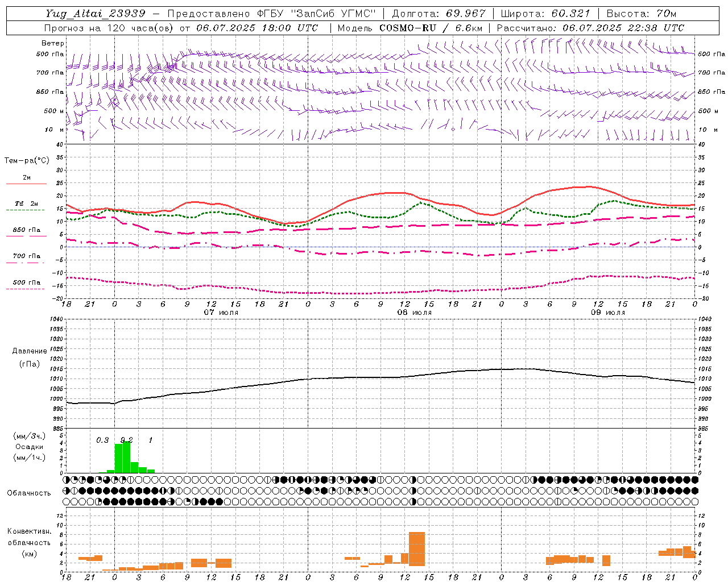The height and width of the screenshot is (582, 728).
Task: Click the model name COSMO-RU / 6.6км
Action: pyautogui.click(x=431, y=28)
